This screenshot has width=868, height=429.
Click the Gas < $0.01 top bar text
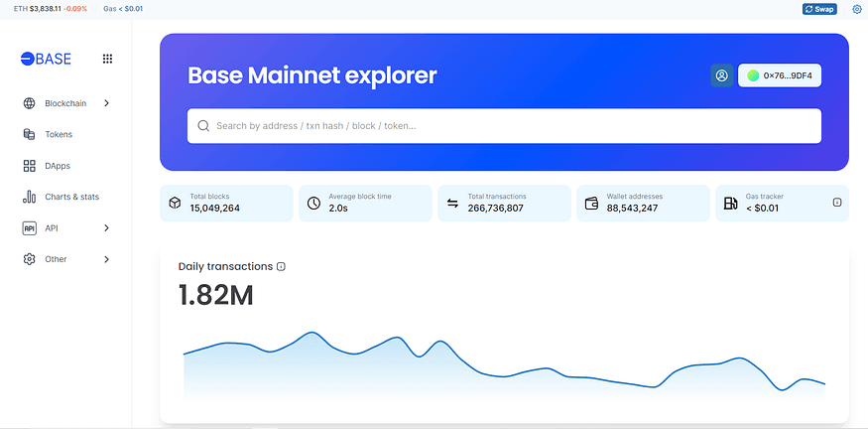point(123,9)
